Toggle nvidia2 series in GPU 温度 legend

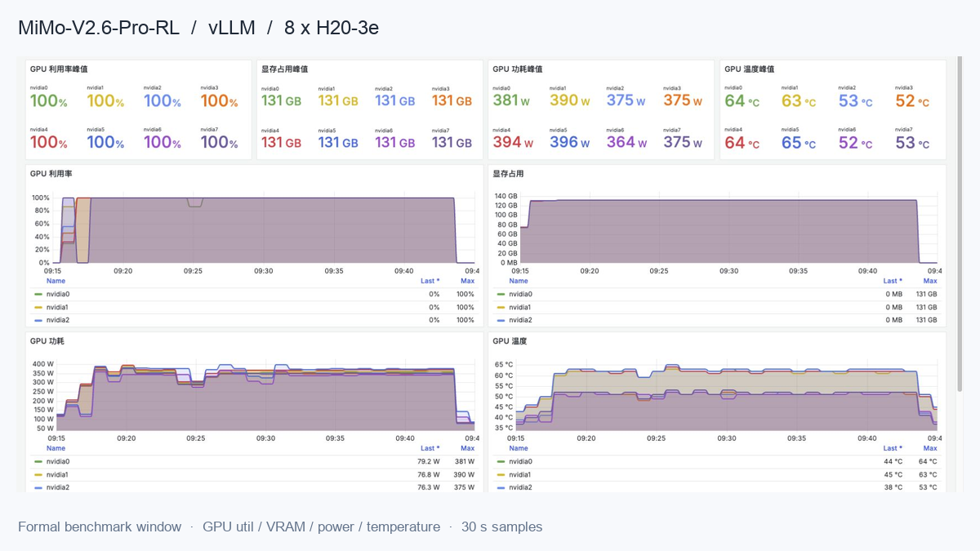[521, 487]
